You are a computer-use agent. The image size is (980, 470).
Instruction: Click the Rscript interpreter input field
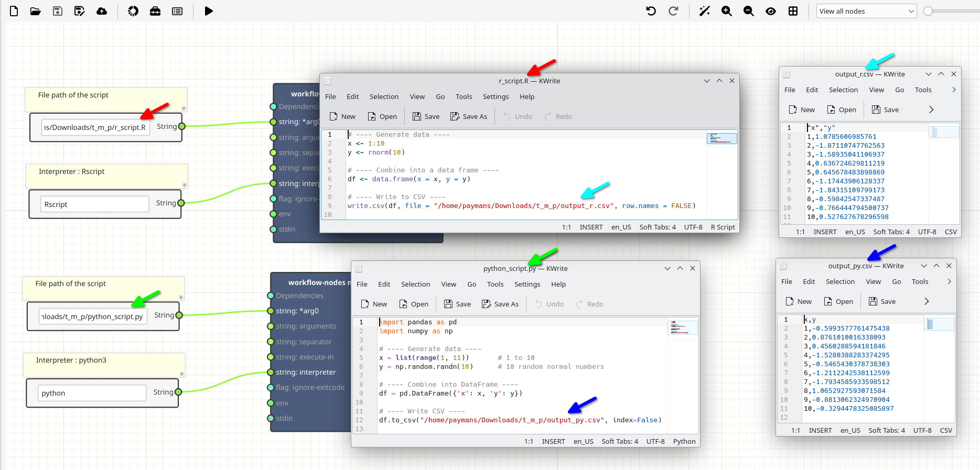tap(95, 204)
